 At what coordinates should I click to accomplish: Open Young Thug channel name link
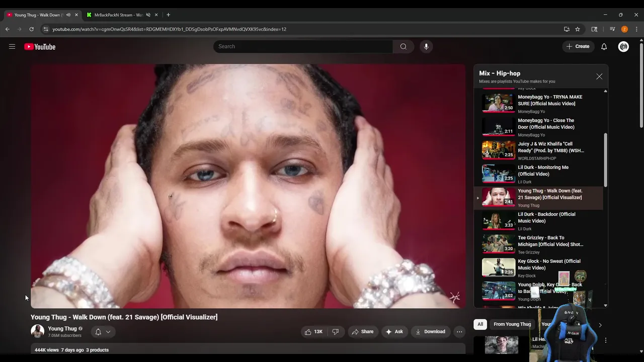pos(62,329)
